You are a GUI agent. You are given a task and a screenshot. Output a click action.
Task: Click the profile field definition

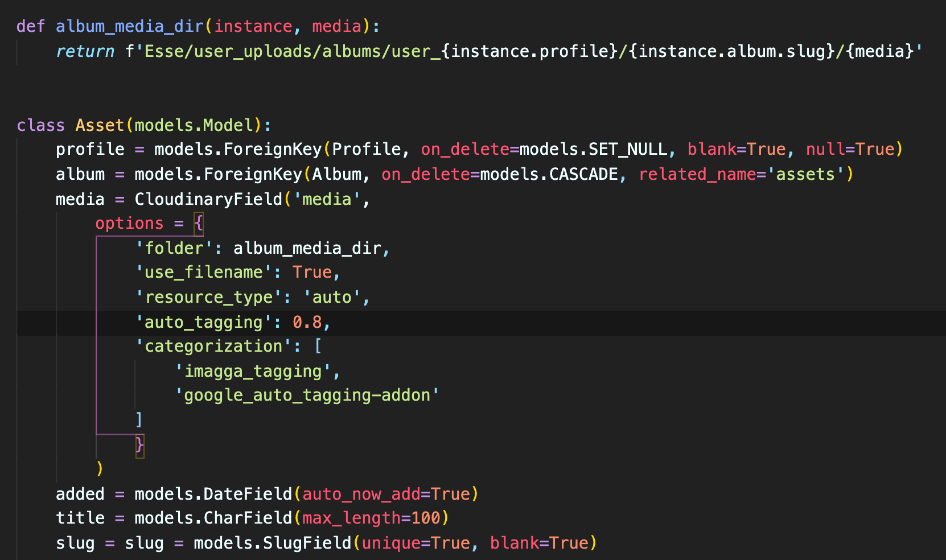tap(89, 149)
